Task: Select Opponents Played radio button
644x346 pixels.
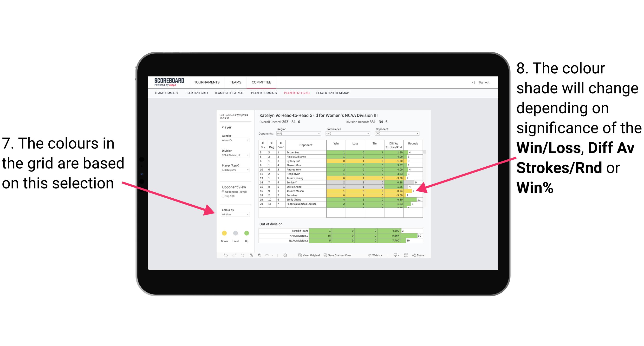Action: [x=223, y=192]
